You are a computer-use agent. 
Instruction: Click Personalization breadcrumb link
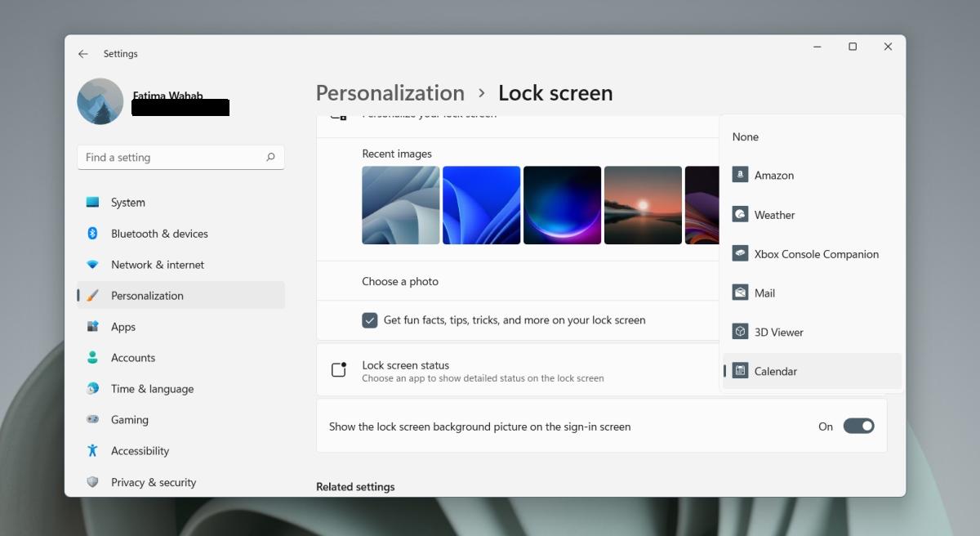390,93
